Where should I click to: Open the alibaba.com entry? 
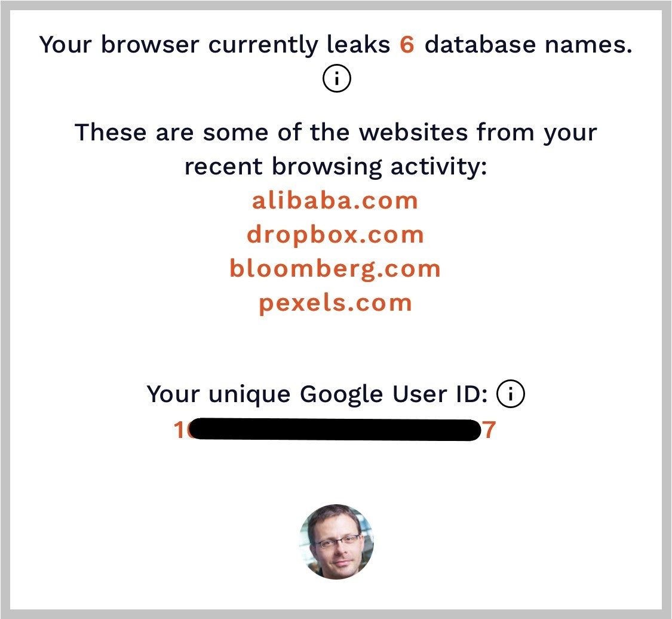pyautogui.click(x=335, y=201)
